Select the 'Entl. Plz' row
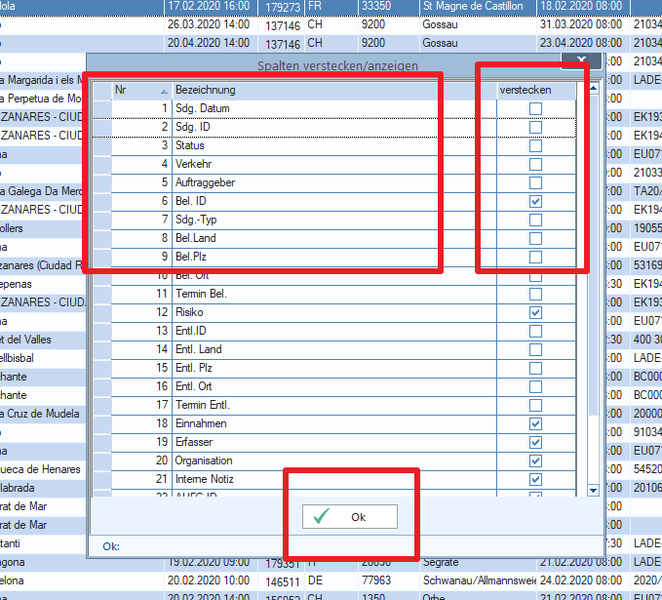The image size is (662, 600). pos(334,368)
